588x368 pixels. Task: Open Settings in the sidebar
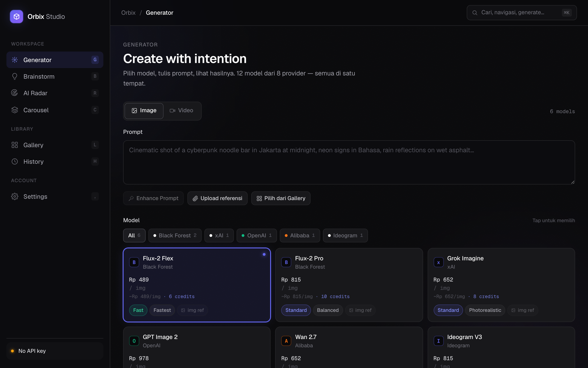(x=55, y=196)
